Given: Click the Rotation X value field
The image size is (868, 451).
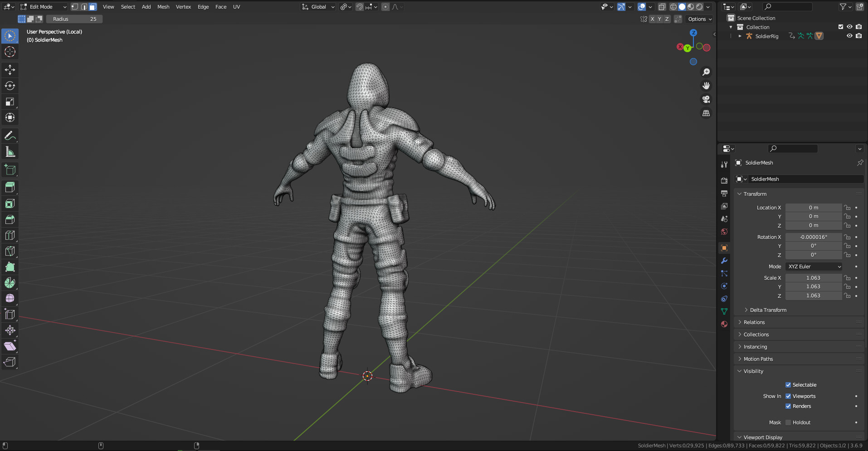Looking at the screenshot, I should pos(814,237).
